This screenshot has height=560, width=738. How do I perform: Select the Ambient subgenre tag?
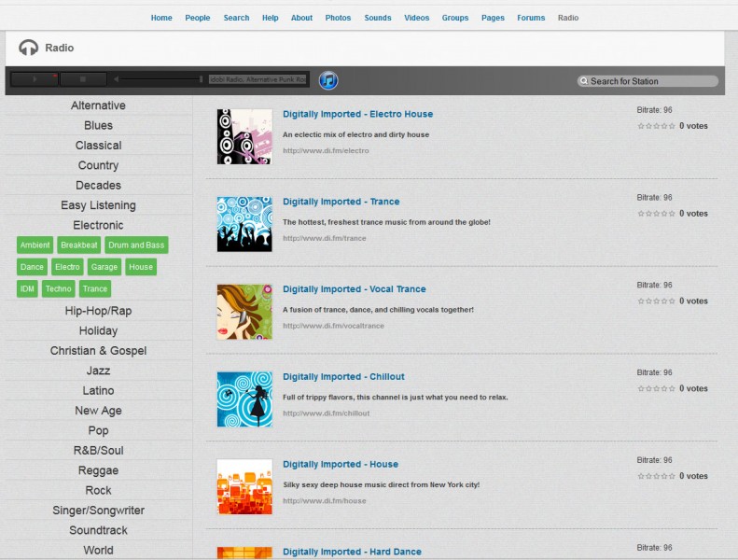coord(35,245)
